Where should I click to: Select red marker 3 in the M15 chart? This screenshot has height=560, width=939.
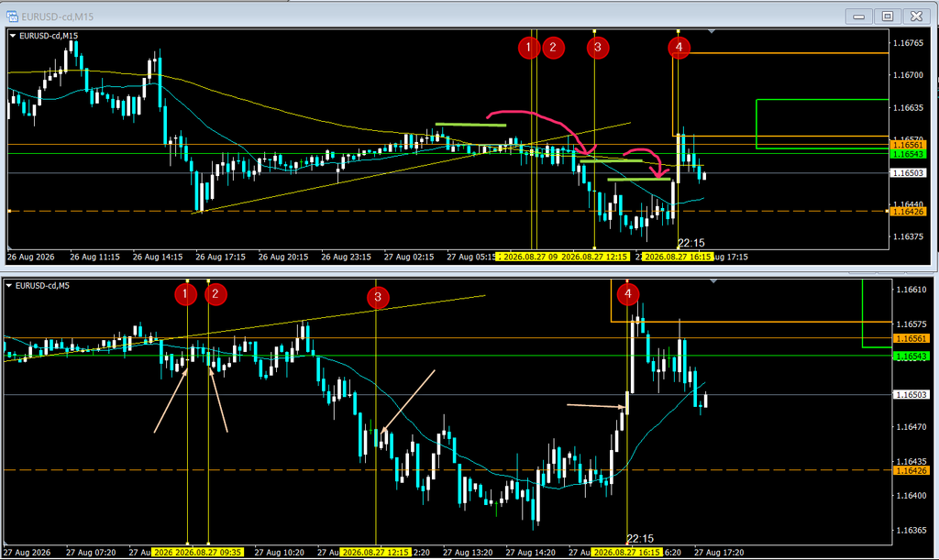[598, 48]
